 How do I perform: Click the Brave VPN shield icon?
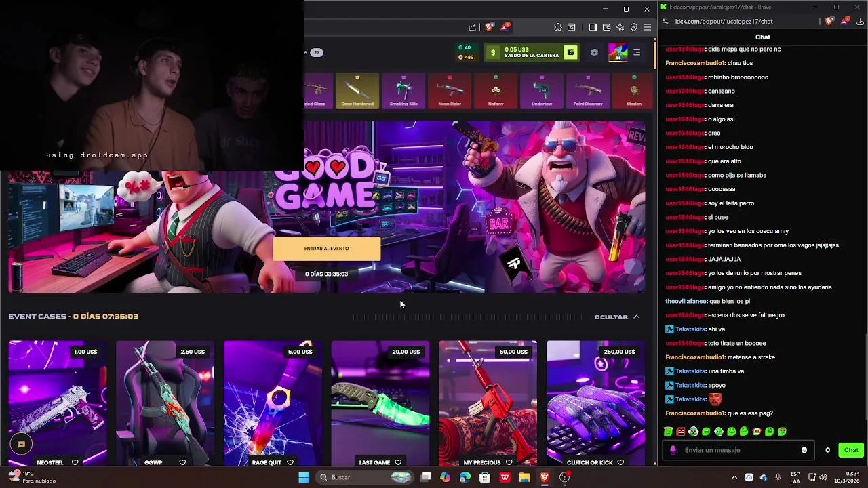click(x=633, y=27)
